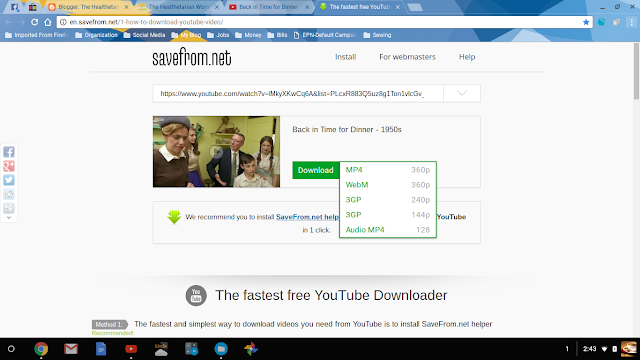
Task: Start the download with the green Download button
Action: (316, 170)
